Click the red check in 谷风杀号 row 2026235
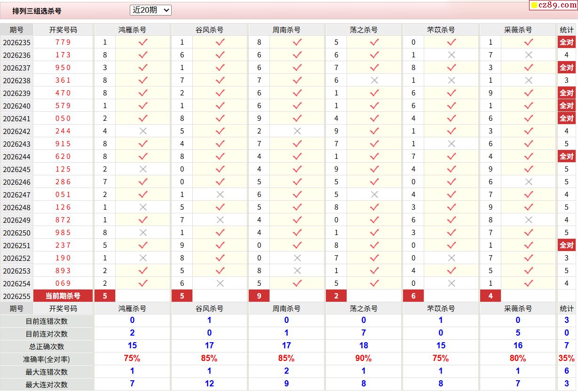The width and height of the screenshot is (578, 392). point(220,42)
